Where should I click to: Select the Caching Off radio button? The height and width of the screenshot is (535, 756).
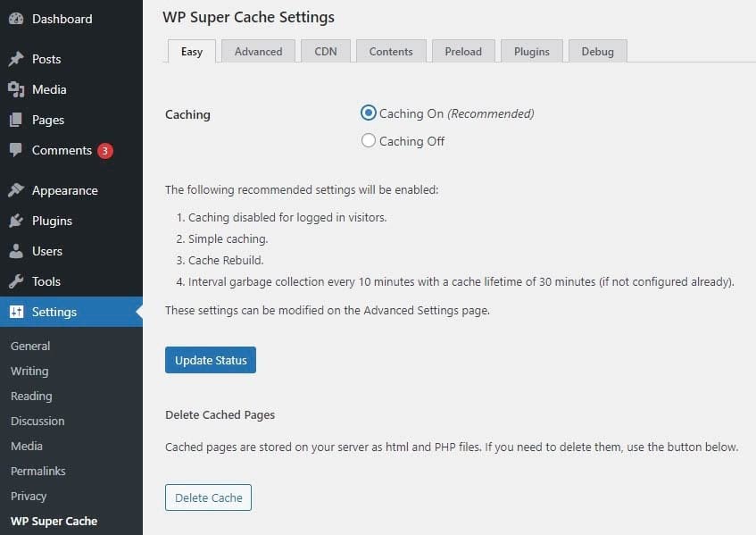[x=368, y=140]
